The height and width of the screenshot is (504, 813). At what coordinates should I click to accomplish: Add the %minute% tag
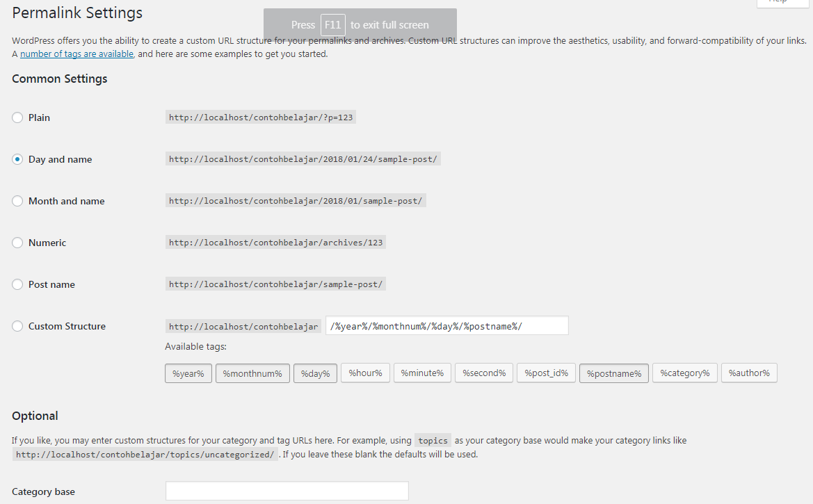(x=422, y=373)
